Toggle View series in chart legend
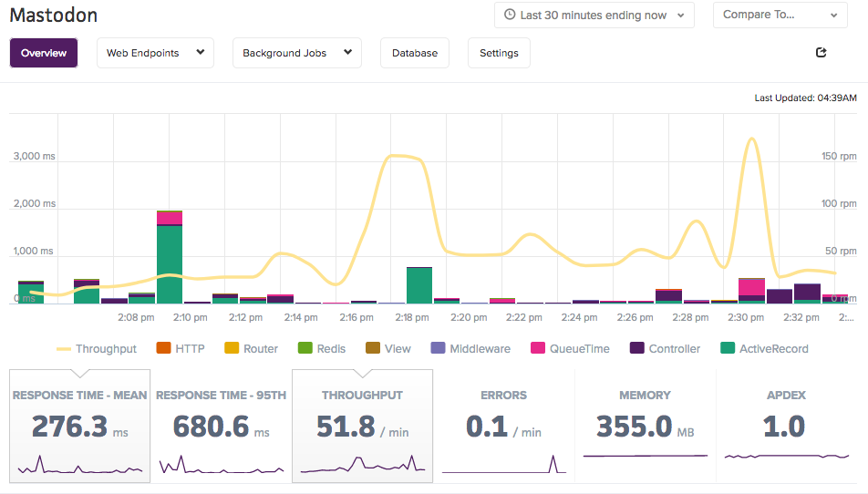Viewport: 868px width, 494px height. tap(388, 348)
